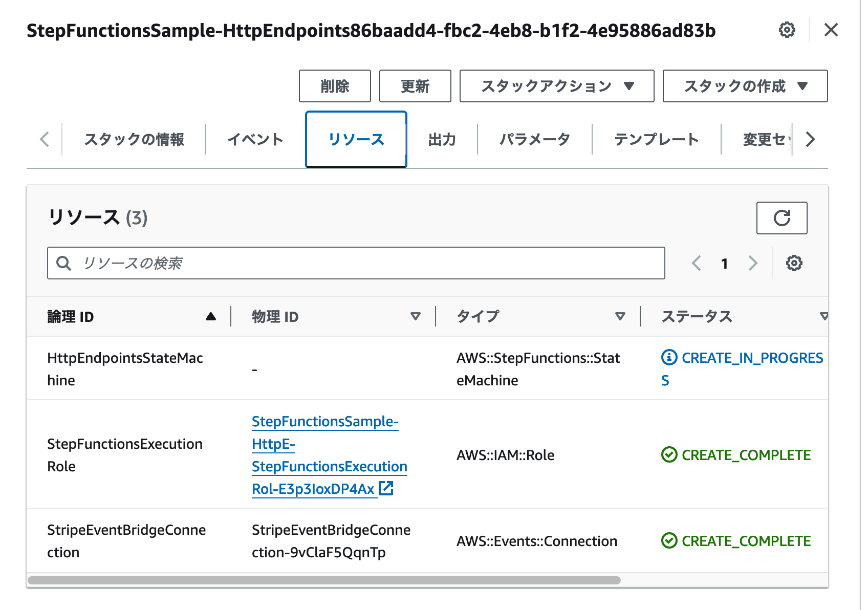Open the table preferences gear near pagination
Viewport: 868px width, 610px height.
794,263
